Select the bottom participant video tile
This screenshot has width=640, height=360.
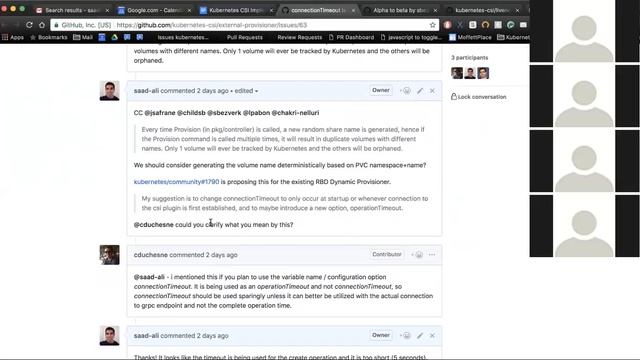click(x=584, y=226)
